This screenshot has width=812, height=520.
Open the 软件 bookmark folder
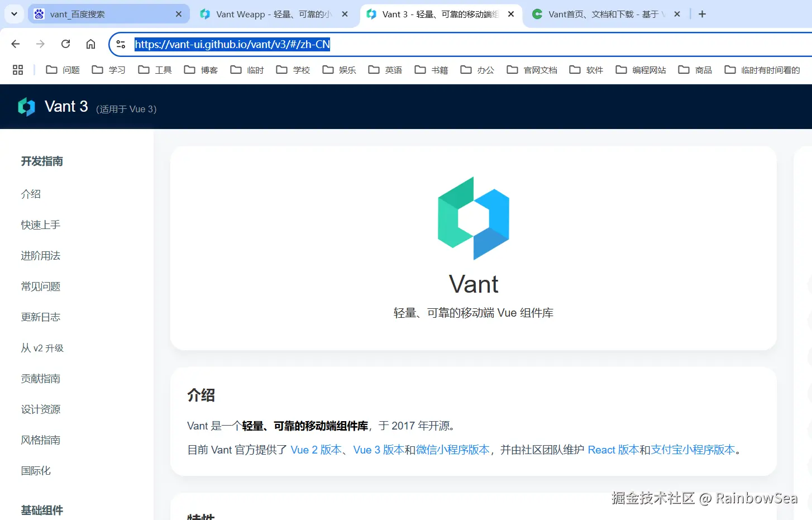pos(586,70)
